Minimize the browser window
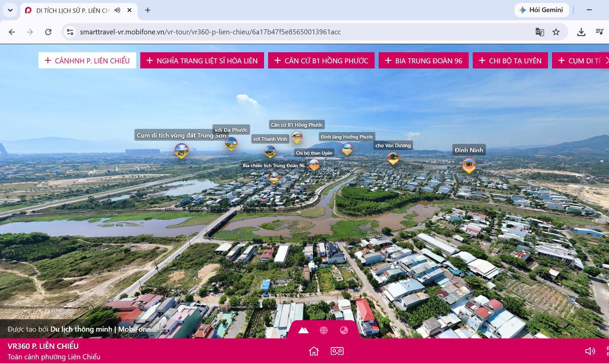The image size is (609, 364). tap(589, 10)
